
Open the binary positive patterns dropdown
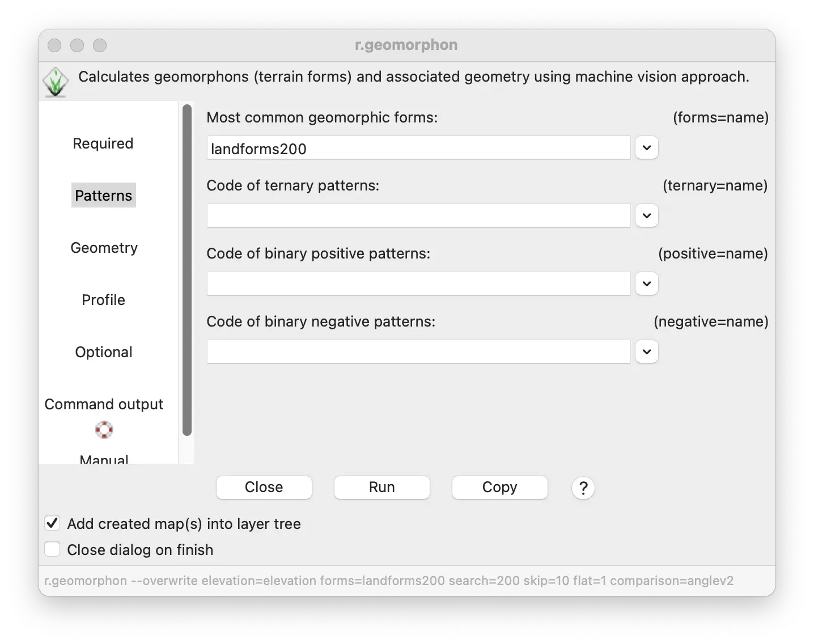(647, 284)
